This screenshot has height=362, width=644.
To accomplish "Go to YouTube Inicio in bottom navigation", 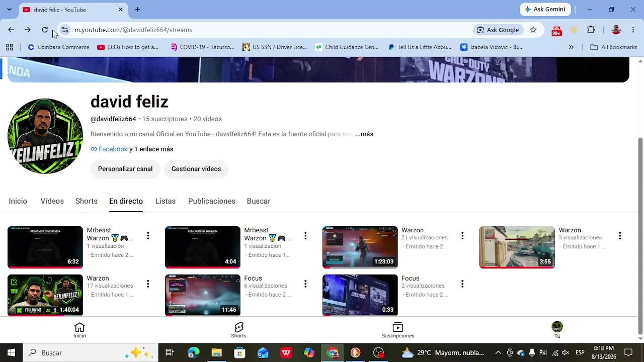I will pos(79,330).
